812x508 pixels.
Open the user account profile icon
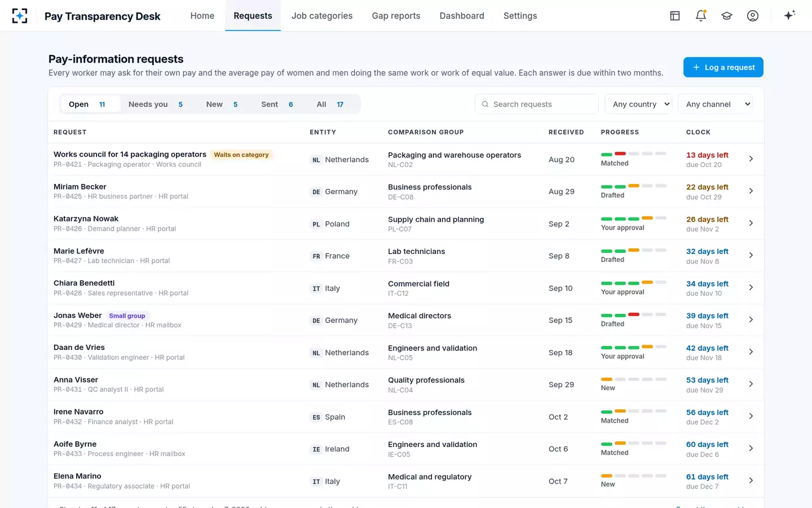point(753,16)
